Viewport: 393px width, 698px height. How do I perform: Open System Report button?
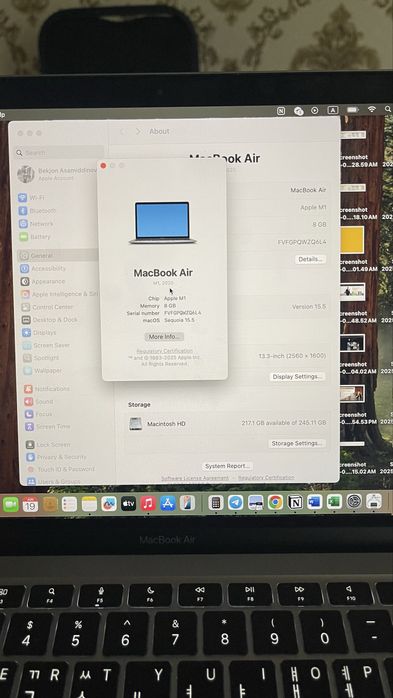click(227, 466)
